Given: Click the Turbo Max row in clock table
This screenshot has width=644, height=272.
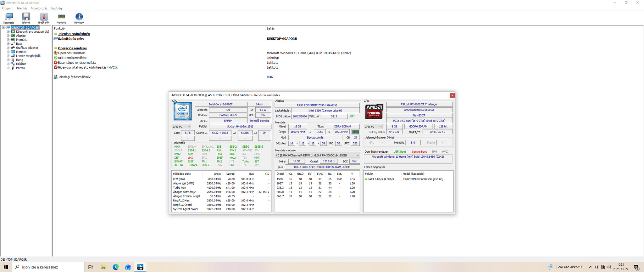Looking at the screenshot, I should [x=221, y=188].
